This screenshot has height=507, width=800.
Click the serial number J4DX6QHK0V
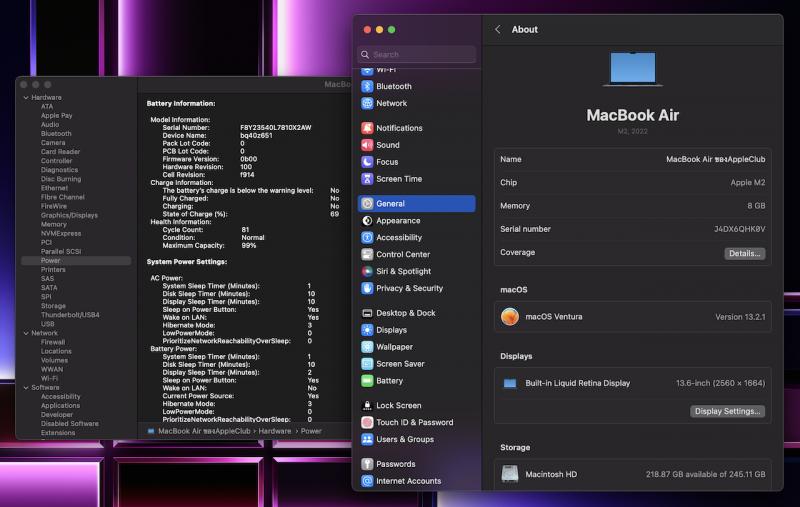point(739,229)
